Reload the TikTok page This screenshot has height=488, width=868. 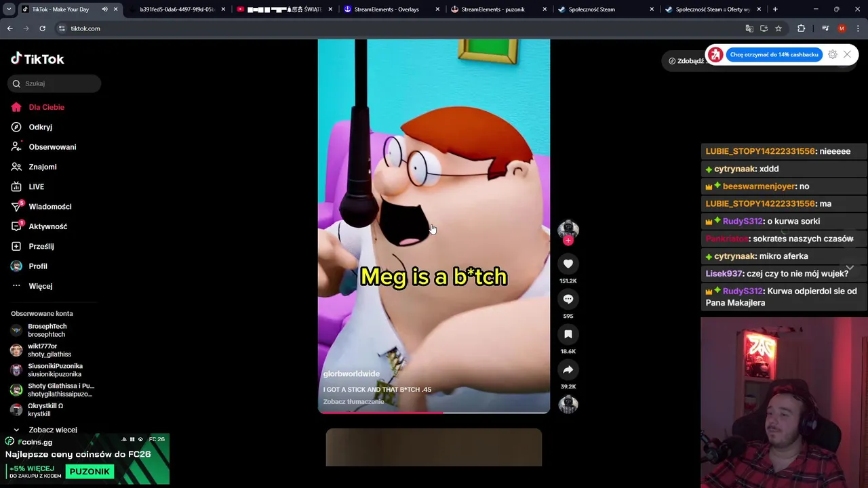point(42,28)
